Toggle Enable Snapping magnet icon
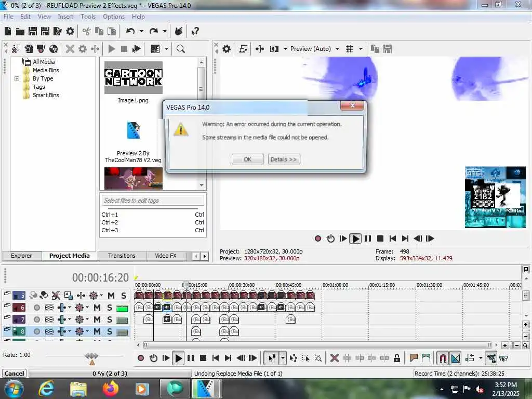The image size is (532, 399). coord(443,358)
